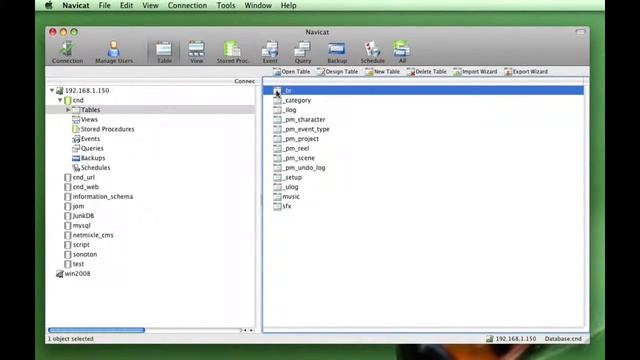Select Events in the cnd tree
Image resolution: width=640 pixels, height=360 pixels.
[86, 139]
